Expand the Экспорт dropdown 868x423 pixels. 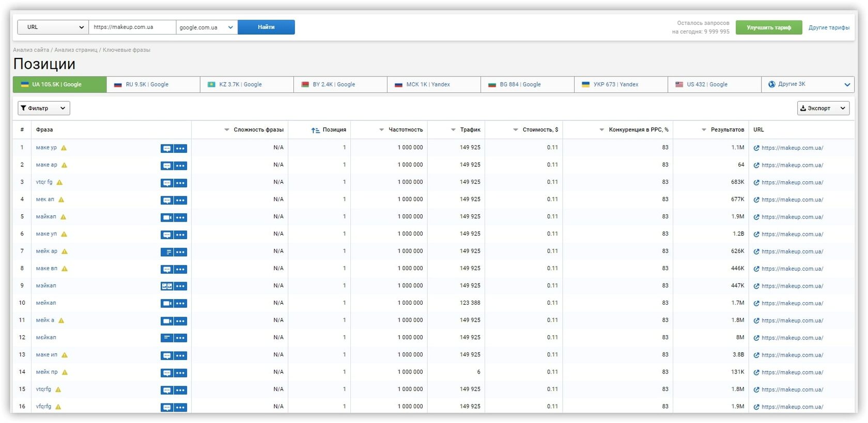coord(823,108)
